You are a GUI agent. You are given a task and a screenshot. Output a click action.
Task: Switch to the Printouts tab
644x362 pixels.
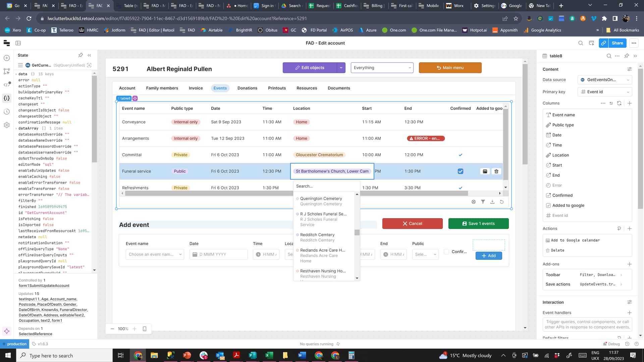click(x=277, y=88)
